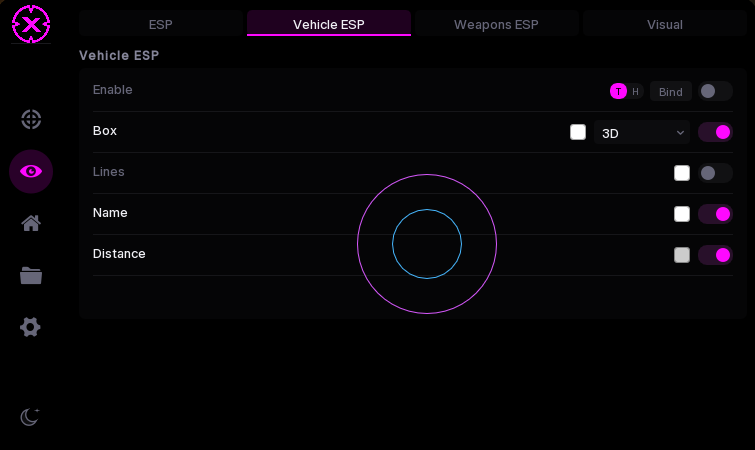This screenshot has height=450, width=755.
Task: Click the pink crosshair X logo
Action: (31, 24)
